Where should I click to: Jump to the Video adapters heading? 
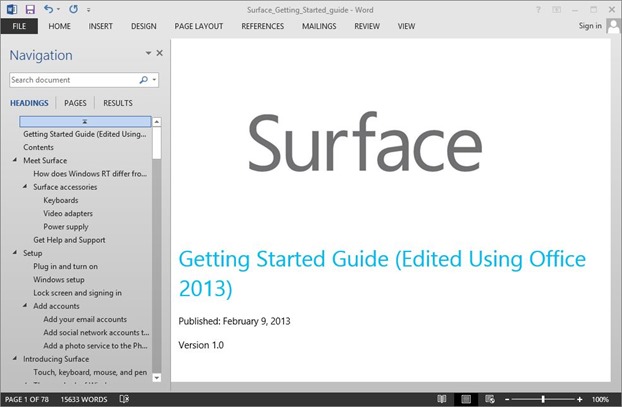68,213
